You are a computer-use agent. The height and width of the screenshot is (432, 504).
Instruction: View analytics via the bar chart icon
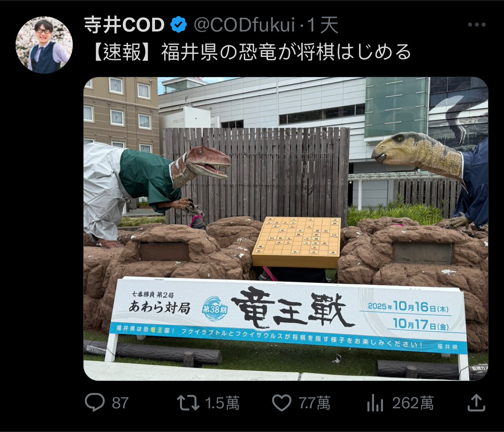(x=375, y=403)
